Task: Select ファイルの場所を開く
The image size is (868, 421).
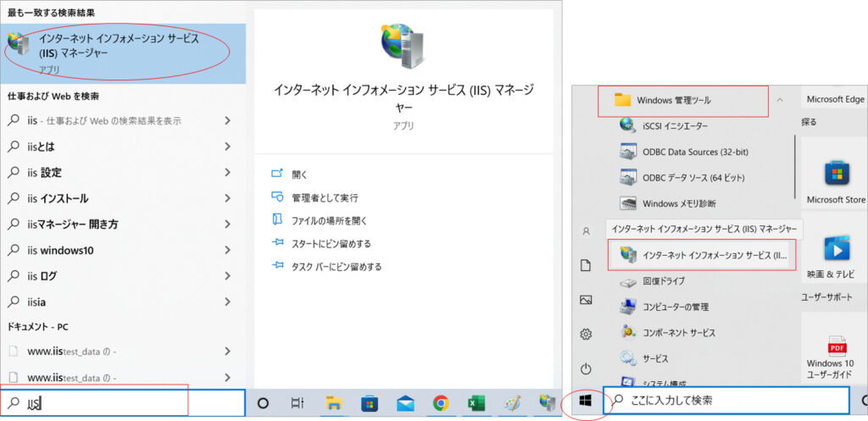Action: click(x=330, y=221)
